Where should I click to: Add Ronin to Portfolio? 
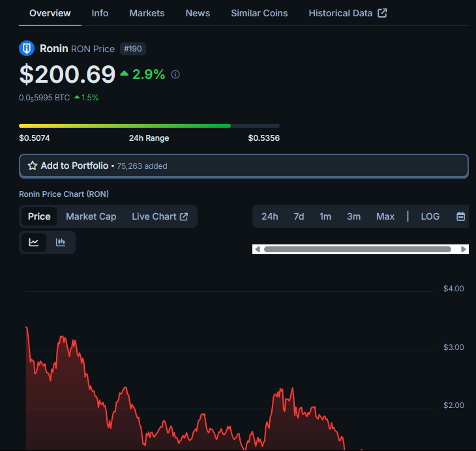click(243, 166)
